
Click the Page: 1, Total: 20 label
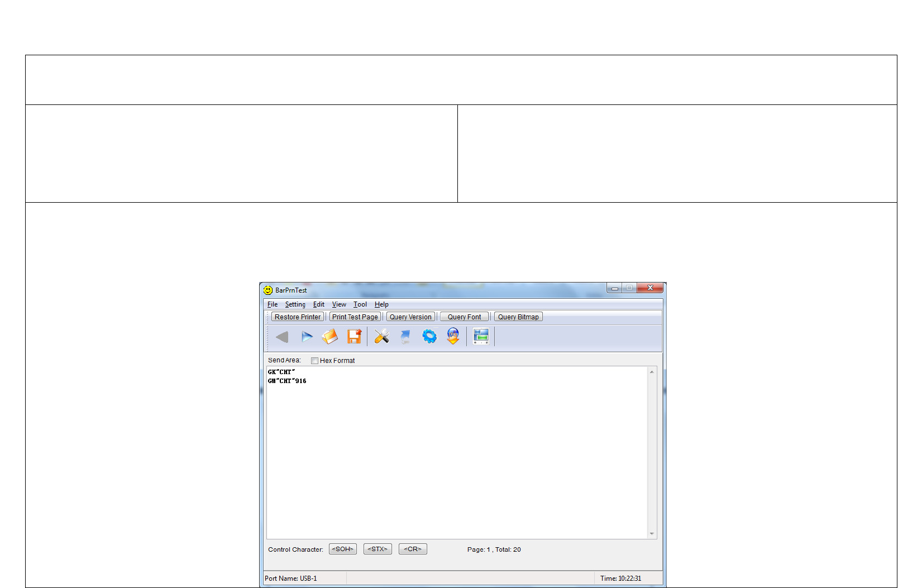point(494,549)
